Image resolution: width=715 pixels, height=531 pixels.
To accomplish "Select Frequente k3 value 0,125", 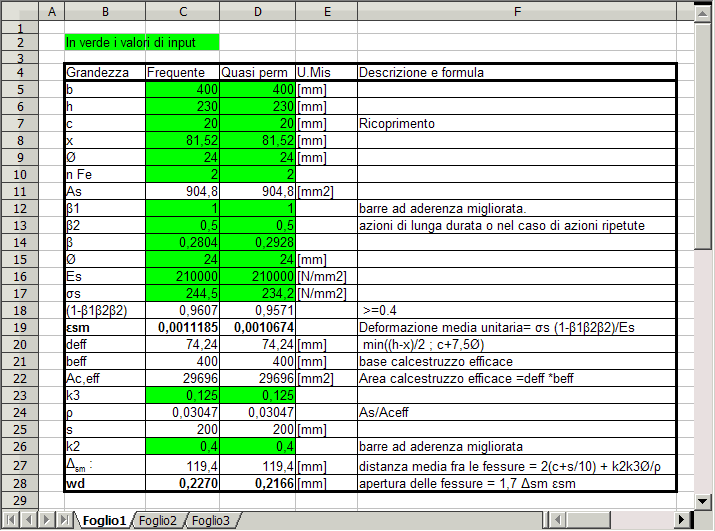I will click(183, 395).
